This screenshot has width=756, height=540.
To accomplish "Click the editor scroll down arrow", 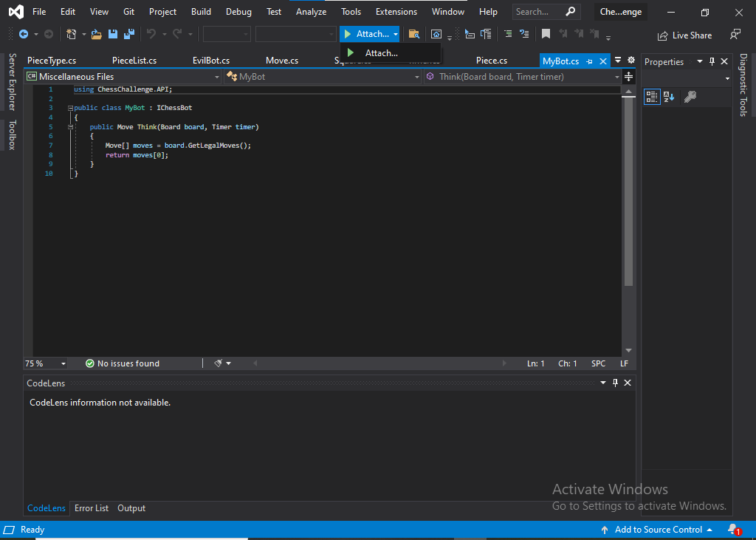I will tap(628, 350).
